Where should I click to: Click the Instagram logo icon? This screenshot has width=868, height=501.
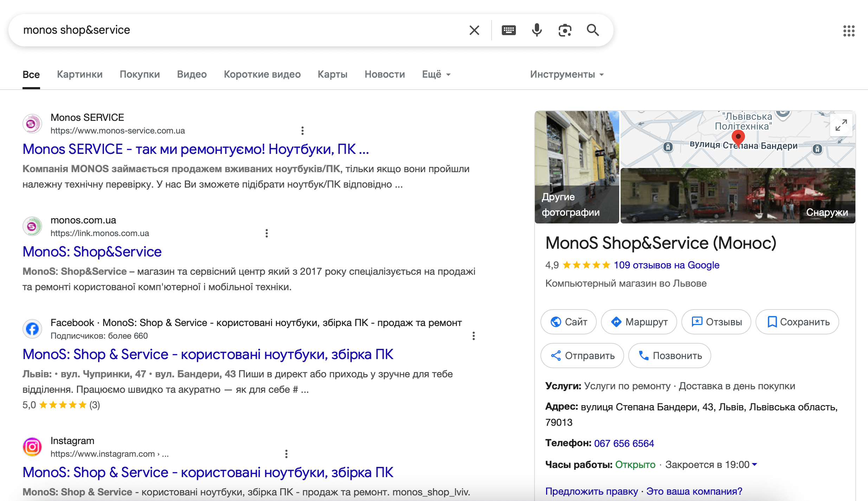32,447
